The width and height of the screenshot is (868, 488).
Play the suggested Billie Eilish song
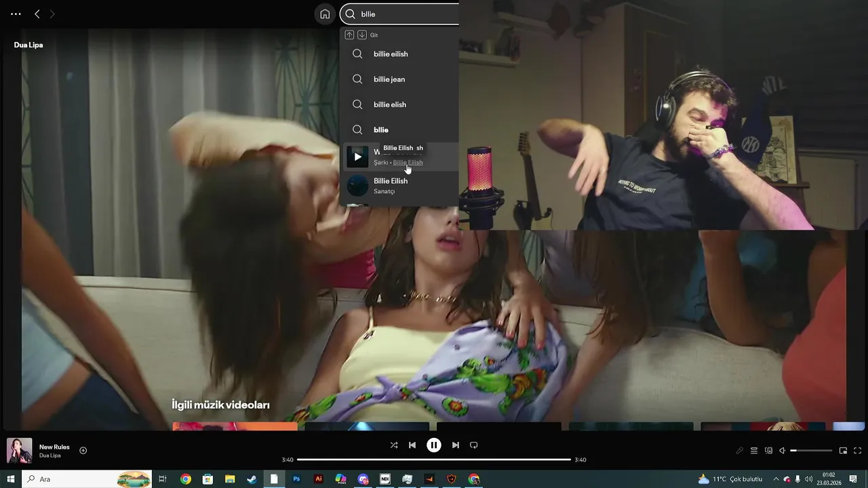pos(357,157)
